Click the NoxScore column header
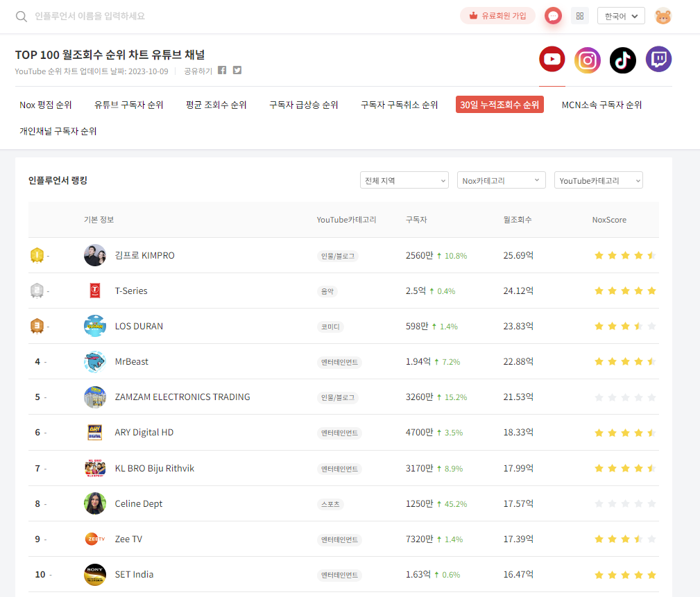 pyautogui.click(x=609, y=220)
